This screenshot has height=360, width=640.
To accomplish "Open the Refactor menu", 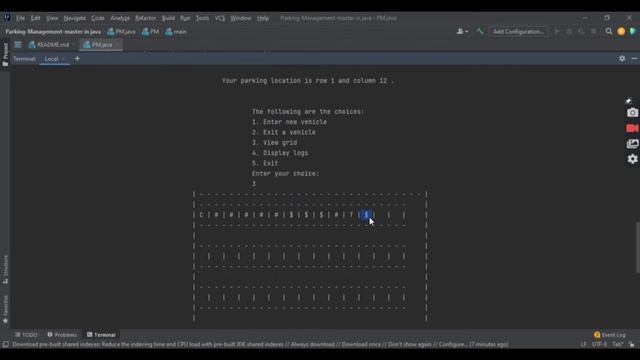I will click(x=146, y=18).
